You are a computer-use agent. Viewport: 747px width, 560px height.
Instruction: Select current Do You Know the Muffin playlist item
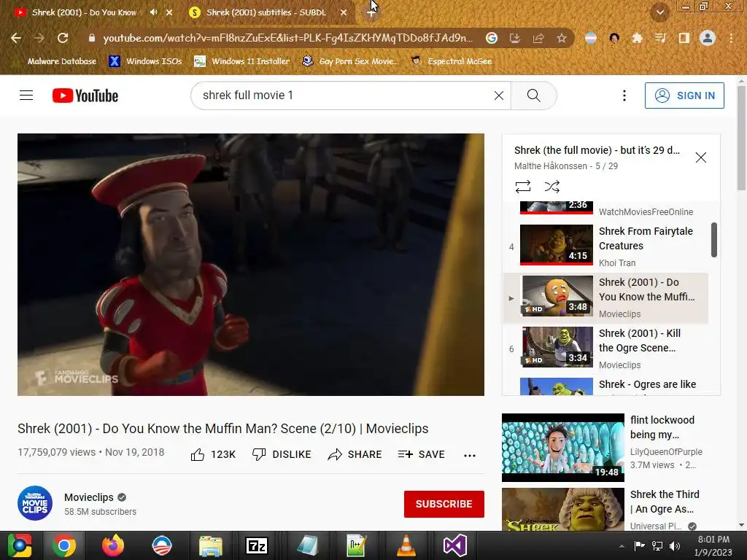(605, 297)
